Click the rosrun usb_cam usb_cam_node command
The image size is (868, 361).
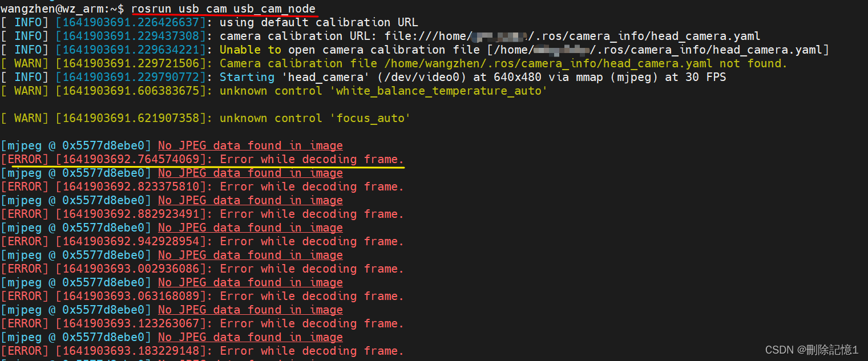coord(223,9)
